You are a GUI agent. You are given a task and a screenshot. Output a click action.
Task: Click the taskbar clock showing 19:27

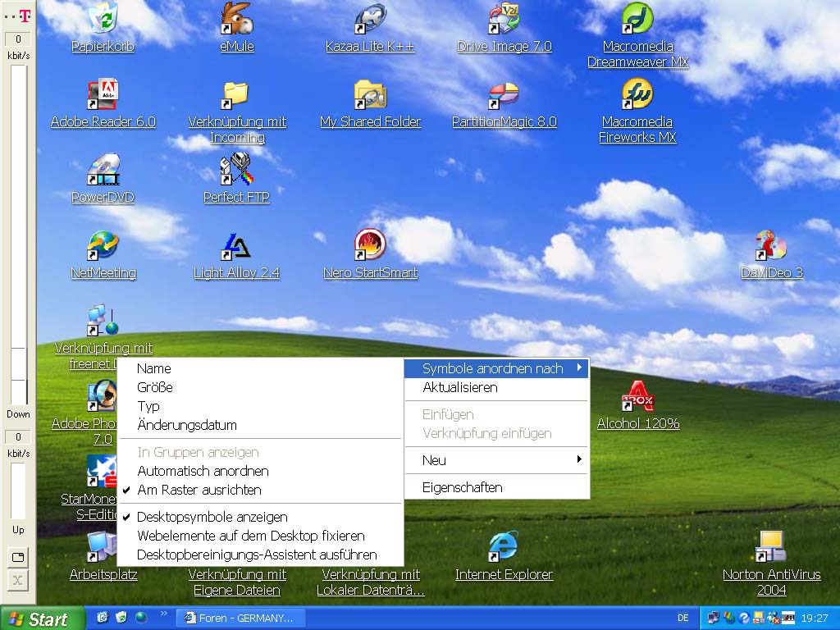click(815, 619)
